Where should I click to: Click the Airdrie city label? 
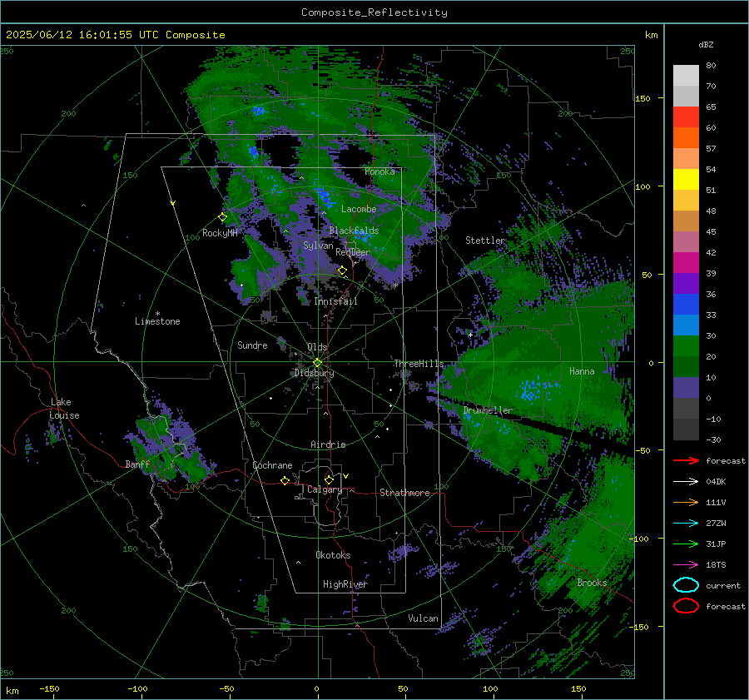[328, 444]
